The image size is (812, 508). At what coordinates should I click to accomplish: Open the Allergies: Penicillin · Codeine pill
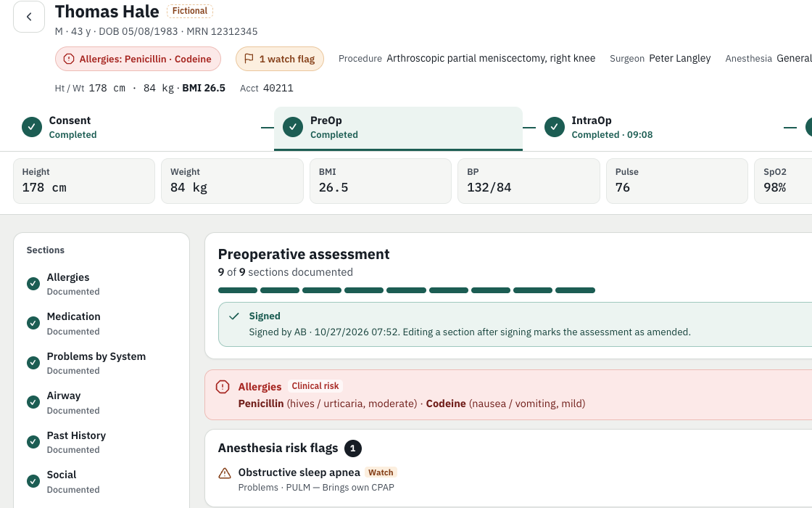pyautogui.click(x=138, y=59)
